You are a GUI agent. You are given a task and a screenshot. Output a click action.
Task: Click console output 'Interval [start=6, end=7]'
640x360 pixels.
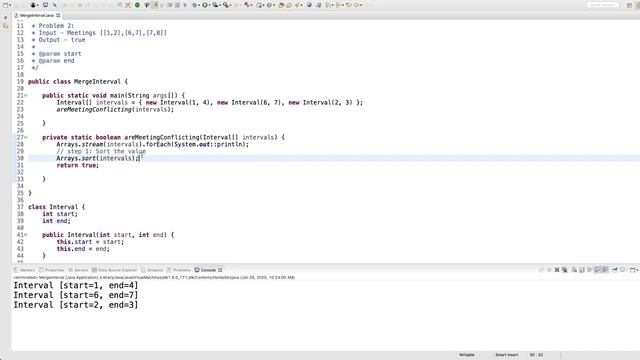[x=76, y=295]
